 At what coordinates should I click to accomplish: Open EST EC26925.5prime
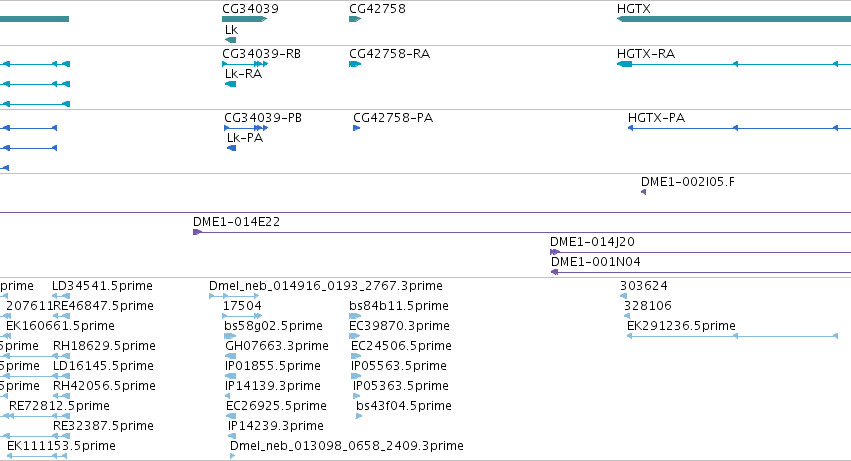(276, 406)
